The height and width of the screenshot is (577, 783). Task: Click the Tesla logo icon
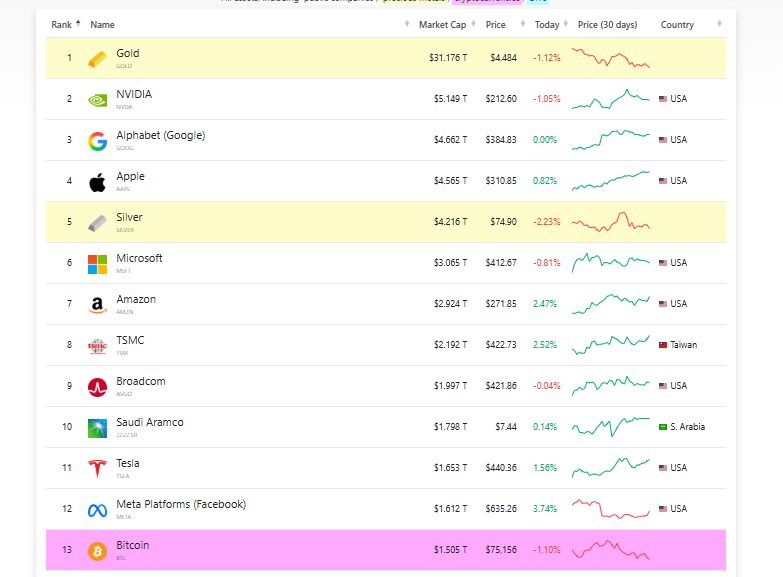[x=97, y=469]
